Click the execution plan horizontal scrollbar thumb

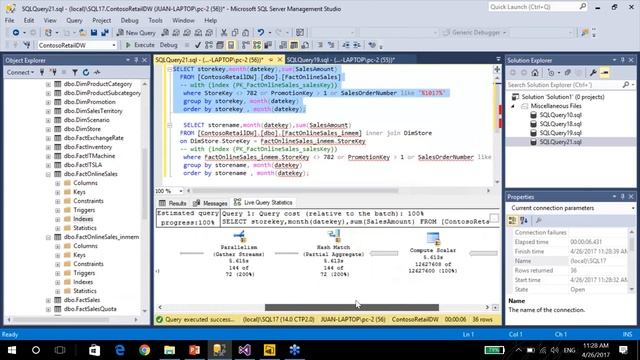tap(351, 307)
